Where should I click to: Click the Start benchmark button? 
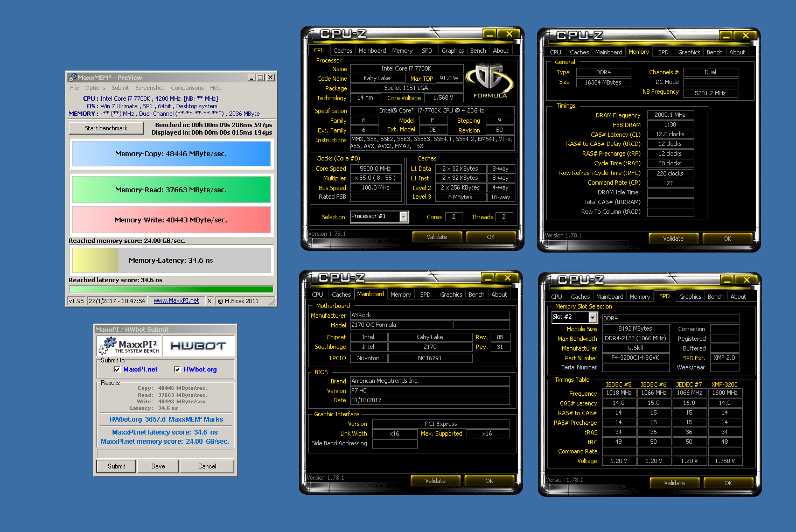click(106, 128)
